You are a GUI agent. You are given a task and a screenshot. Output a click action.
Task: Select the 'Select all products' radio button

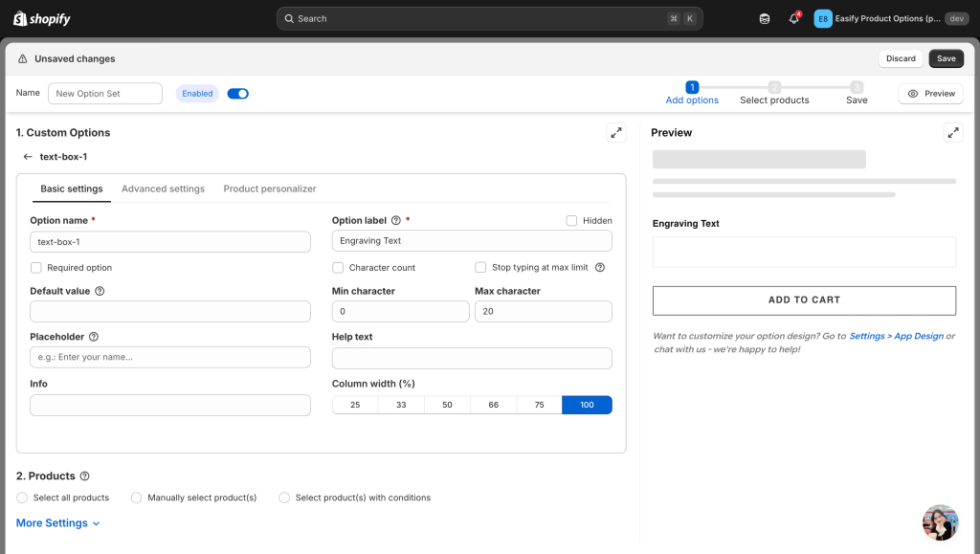click(x=22, y=498)
